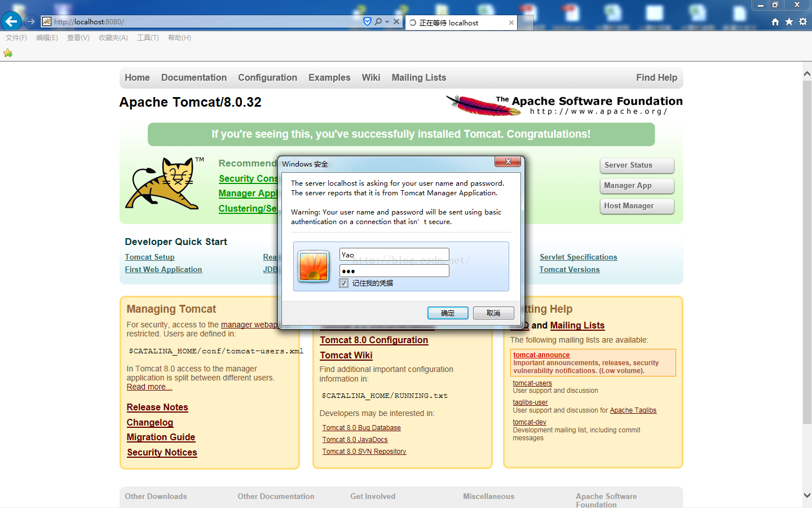The width and height of the screenshot is (812, 508).
Task: Click the browser forward arrow button
Action: [31, 21]
